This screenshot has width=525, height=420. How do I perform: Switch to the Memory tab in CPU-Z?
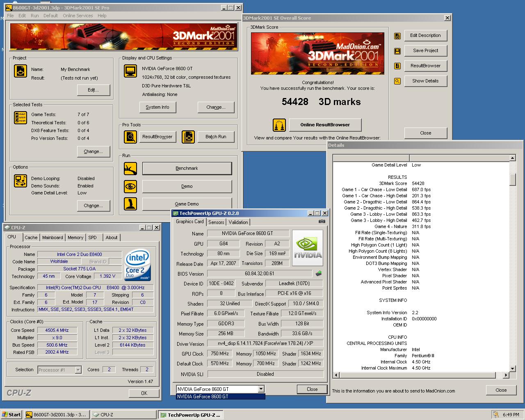pos(75,237)
